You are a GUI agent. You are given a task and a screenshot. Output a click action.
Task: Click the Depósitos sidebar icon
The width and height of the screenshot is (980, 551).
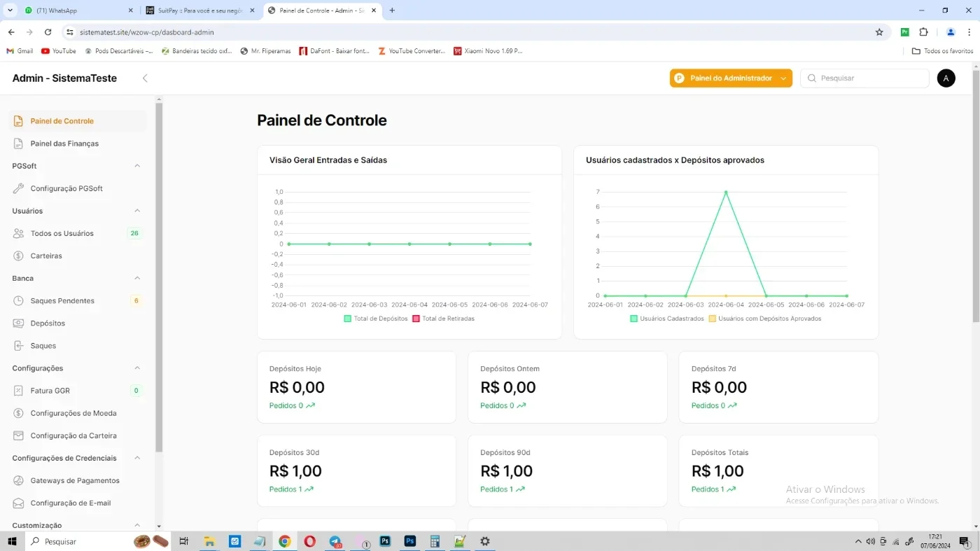pos(19,323)
